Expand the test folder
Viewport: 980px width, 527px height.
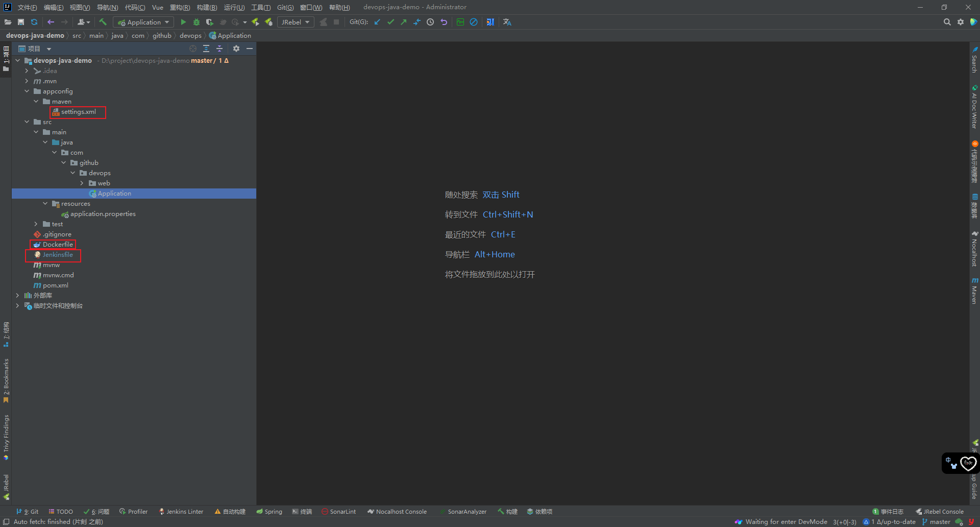click(36, 224)
